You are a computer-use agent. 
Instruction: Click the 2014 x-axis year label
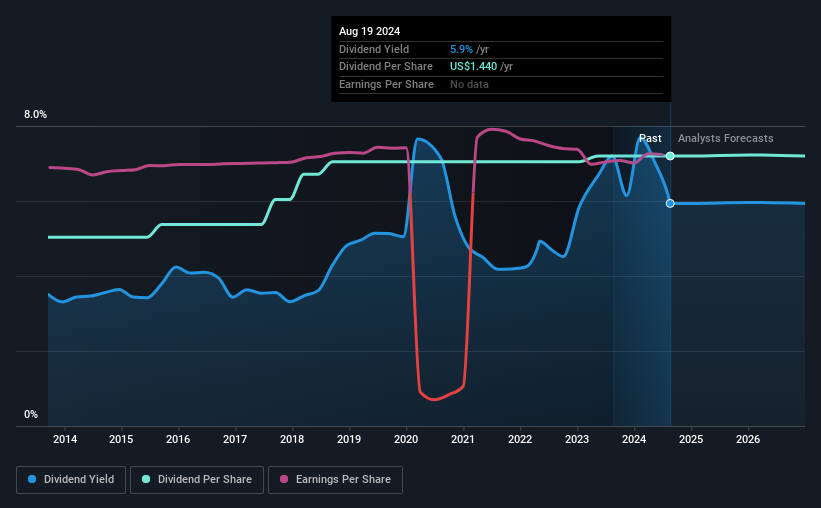pos(65,439)
